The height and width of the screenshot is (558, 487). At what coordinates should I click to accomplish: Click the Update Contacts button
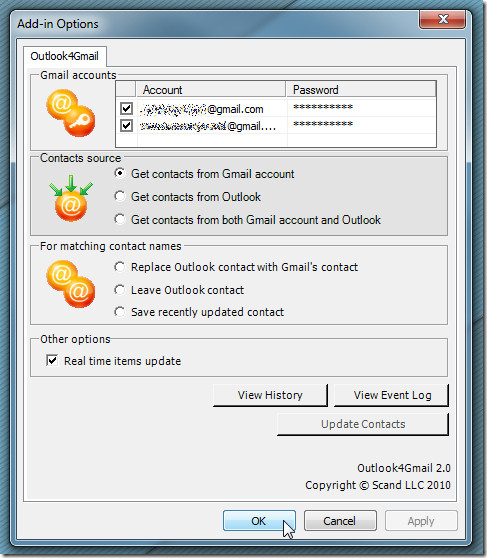(x=363, y=424)
